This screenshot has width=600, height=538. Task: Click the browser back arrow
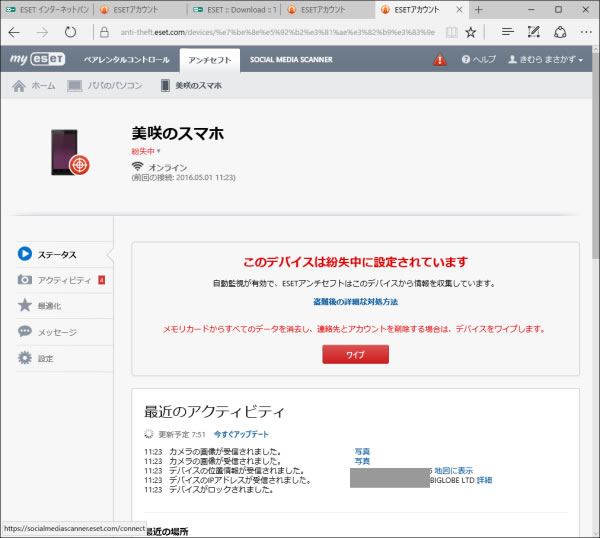click(x=14, y=33)
